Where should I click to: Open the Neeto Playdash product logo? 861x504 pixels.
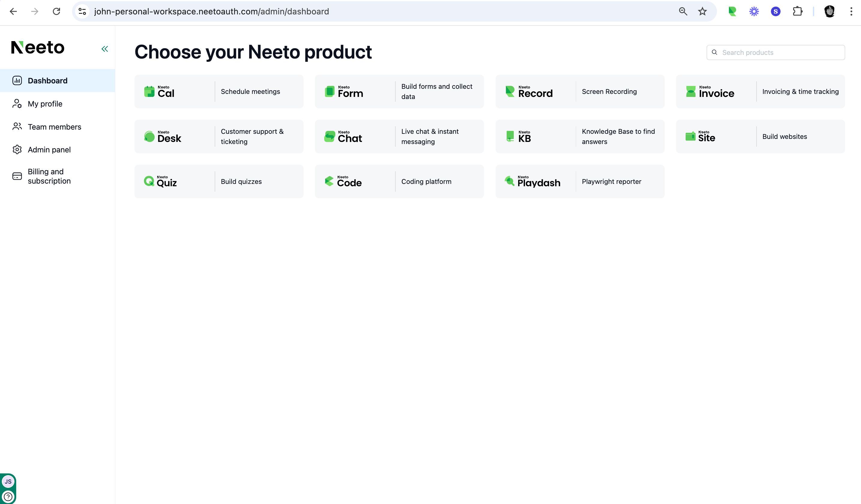532,181
